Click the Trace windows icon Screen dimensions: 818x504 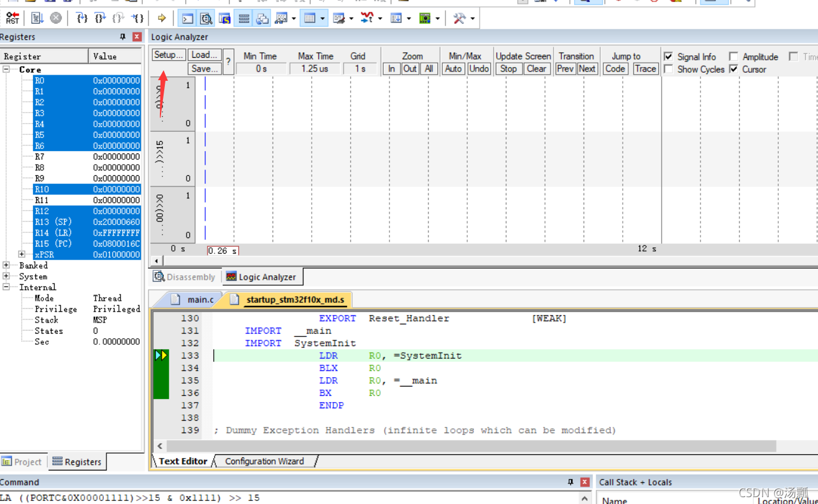396,18
